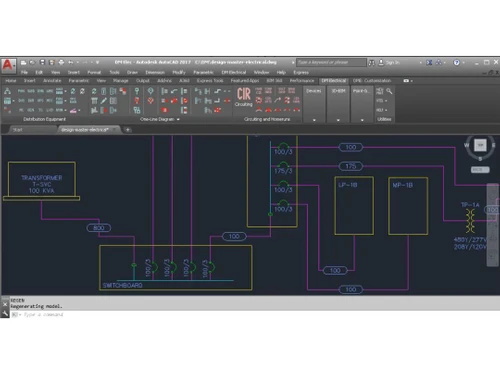Switch to the Annotate ribbon tab
The width and height of the screenshot is (500, 375).
coord(52,81)
